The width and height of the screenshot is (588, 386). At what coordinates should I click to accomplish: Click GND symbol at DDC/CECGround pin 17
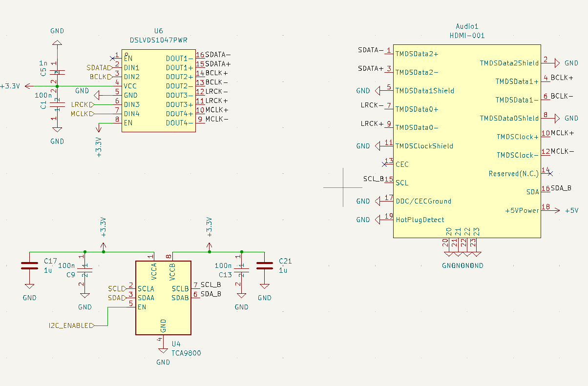[x=378, y=201]
